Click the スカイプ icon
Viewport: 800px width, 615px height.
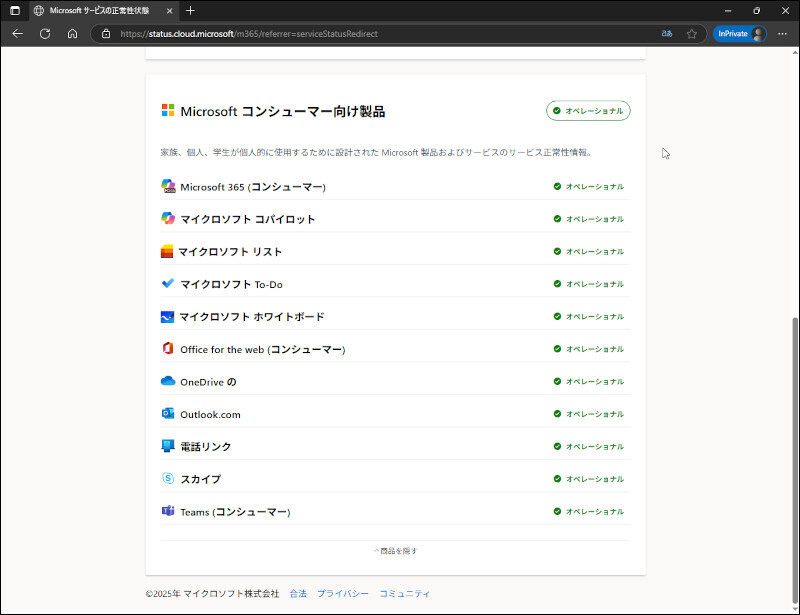coord(168,478)
